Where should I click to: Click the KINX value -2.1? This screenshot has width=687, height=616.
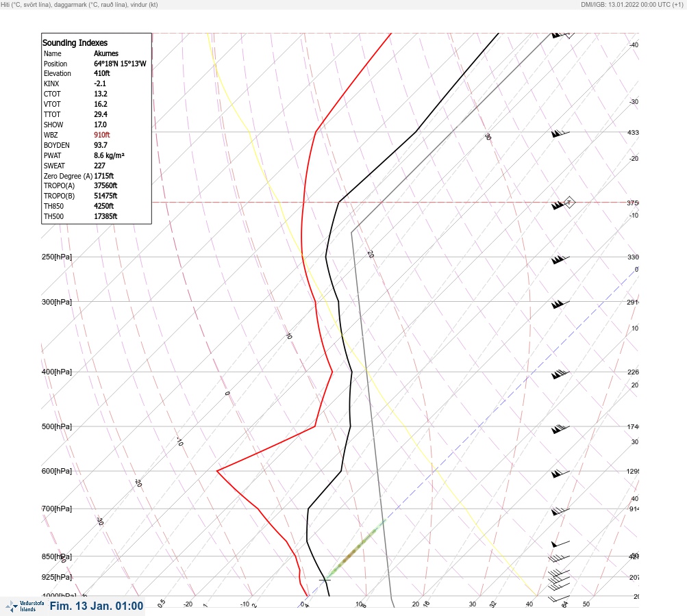[100, 84]
